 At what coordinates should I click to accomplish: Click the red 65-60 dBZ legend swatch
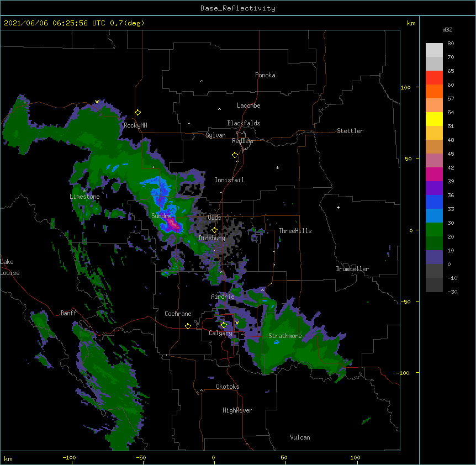tap(434, 78)
